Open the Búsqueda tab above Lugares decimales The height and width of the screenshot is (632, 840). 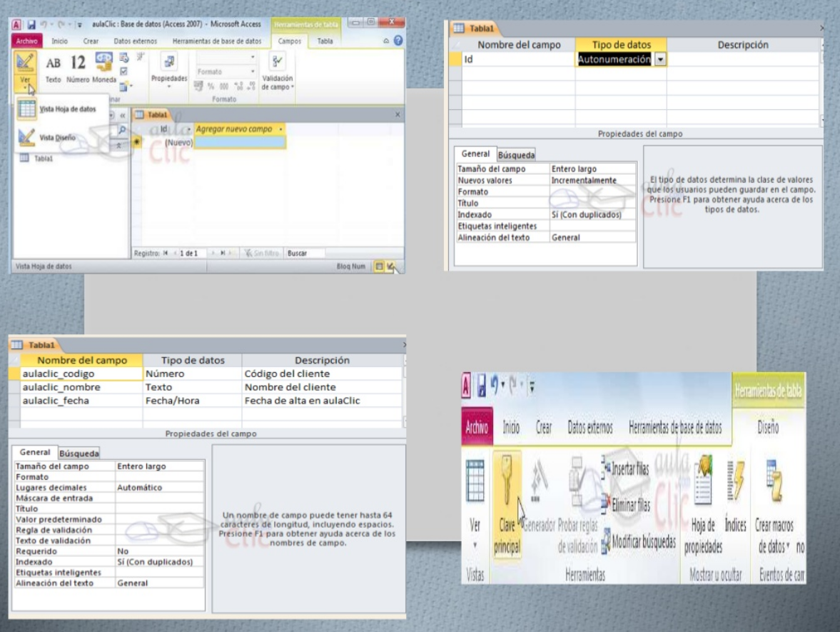[x=79, y=453]
